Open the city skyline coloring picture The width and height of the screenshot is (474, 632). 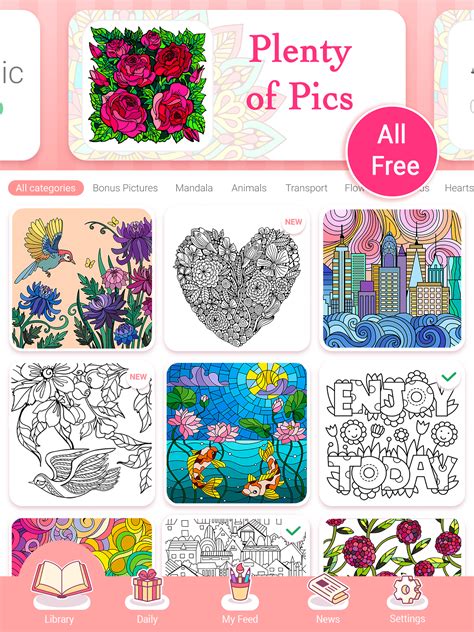click(392, 278)
